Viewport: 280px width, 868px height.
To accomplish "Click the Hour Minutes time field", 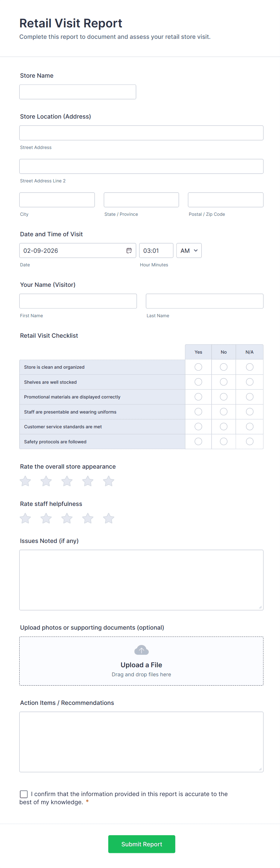I will pyautogui.click(x=156, y=250).
